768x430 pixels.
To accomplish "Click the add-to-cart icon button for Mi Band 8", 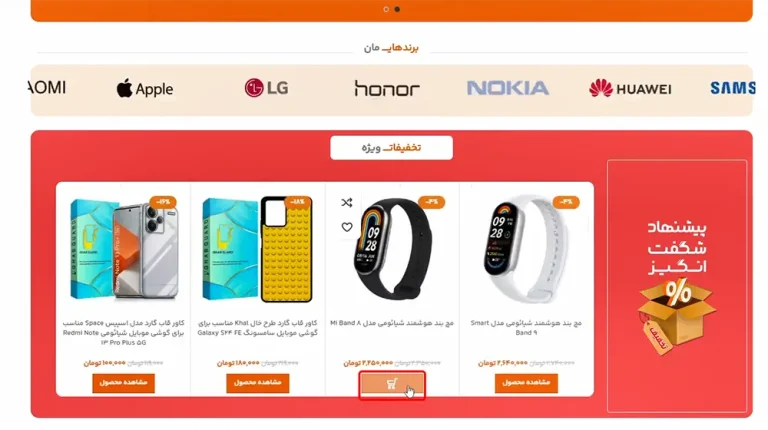I will [x=392, y=384].
